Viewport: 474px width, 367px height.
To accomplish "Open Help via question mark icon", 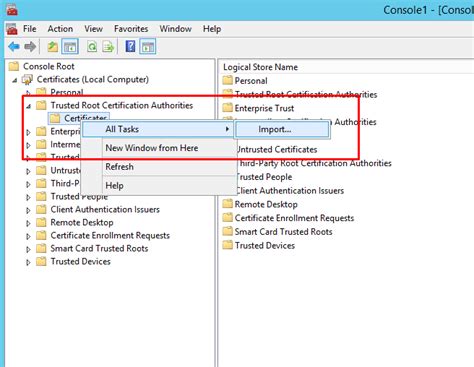I will pyautogui.click(x=130, y=46).
